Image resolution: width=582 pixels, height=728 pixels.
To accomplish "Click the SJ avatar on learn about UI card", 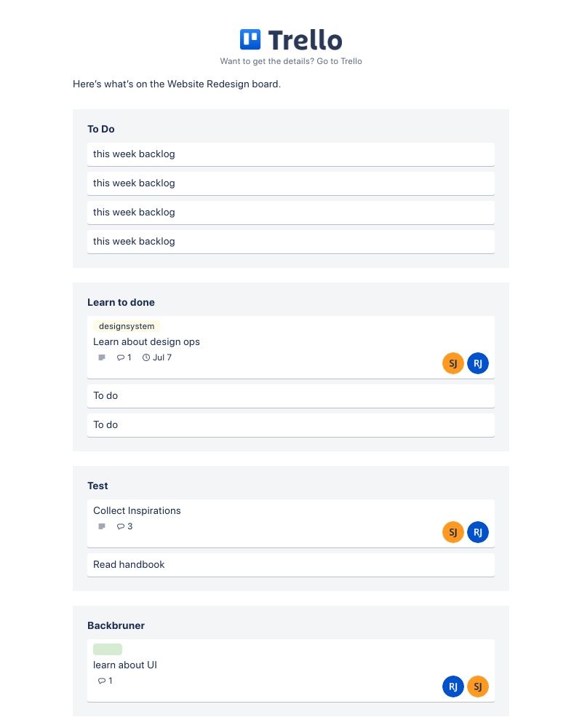I will click(x=478, y=686).
